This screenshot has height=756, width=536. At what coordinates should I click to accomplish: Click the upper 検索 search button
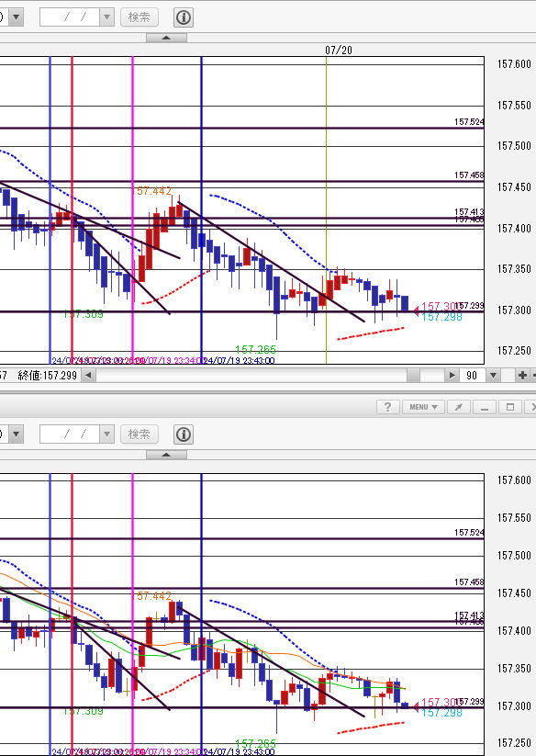click(140, 17)
